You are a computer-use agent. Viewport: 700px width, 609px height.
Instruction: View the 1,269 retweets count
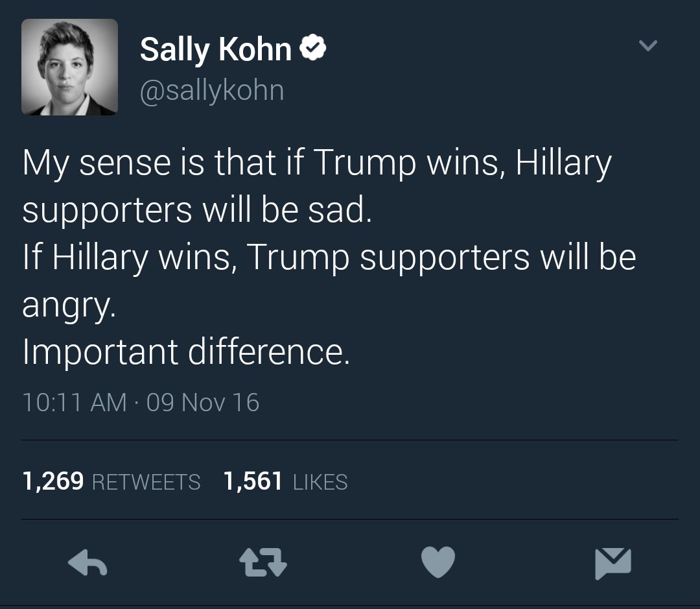pyautogui.click(x=52, y=481)
